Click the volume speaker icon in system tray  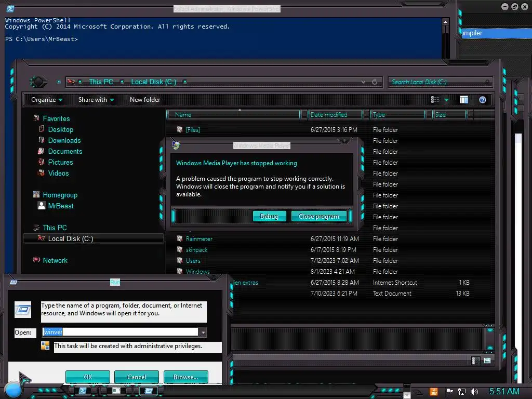(474, 392)
